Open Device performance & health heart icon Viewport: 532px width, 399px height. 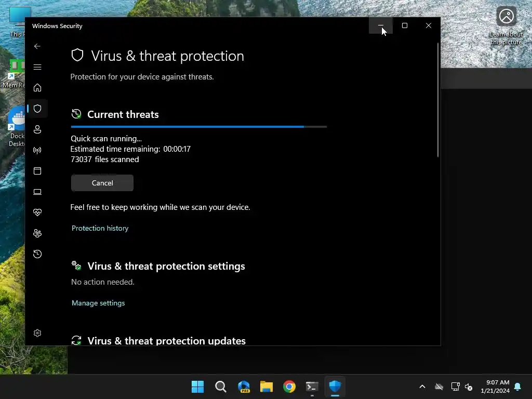click(x=37, y=212)
